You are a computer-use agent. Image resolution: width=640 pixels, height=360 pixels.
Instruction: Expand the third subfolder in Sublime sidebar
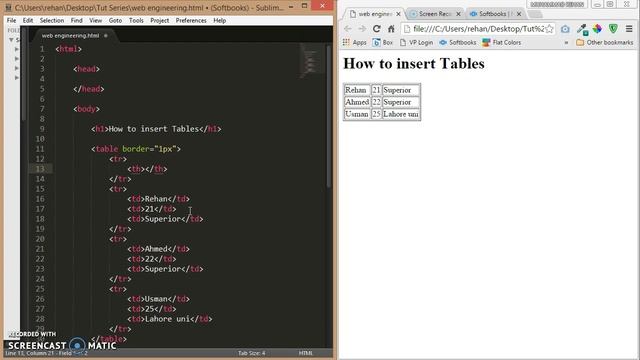tap(17, 68)
